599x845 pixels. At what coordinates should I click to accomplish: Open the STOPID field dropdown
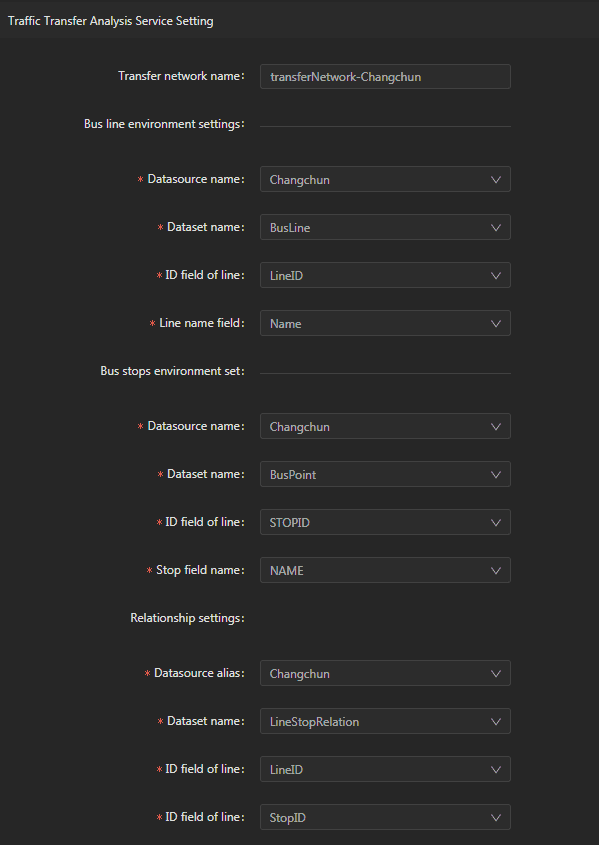pos(385,522)
